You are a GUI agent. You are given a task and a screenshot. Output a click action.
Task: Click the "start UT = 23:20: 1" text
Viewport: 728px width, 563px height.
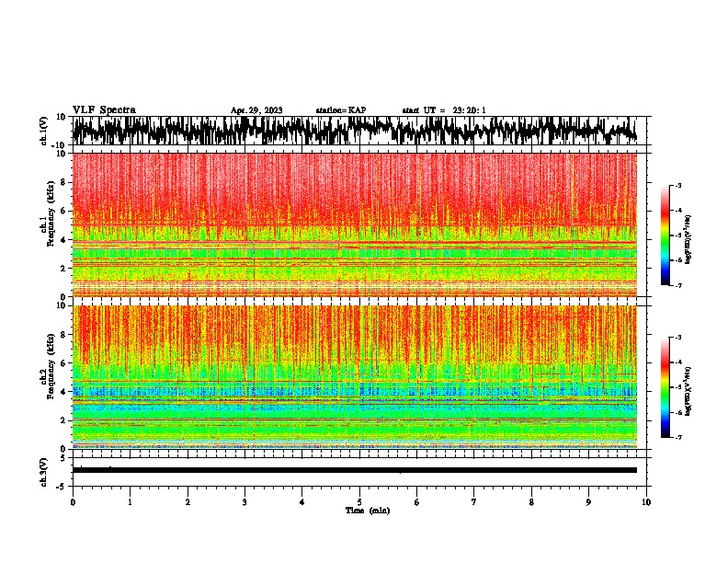click(444, 110)
